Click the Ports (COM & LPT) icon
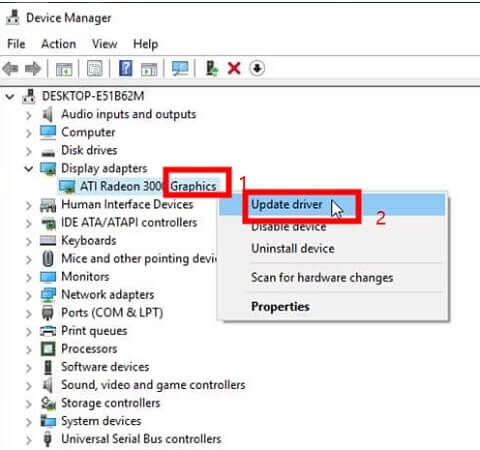The image size is (480, 450). [x=48, y=313]
